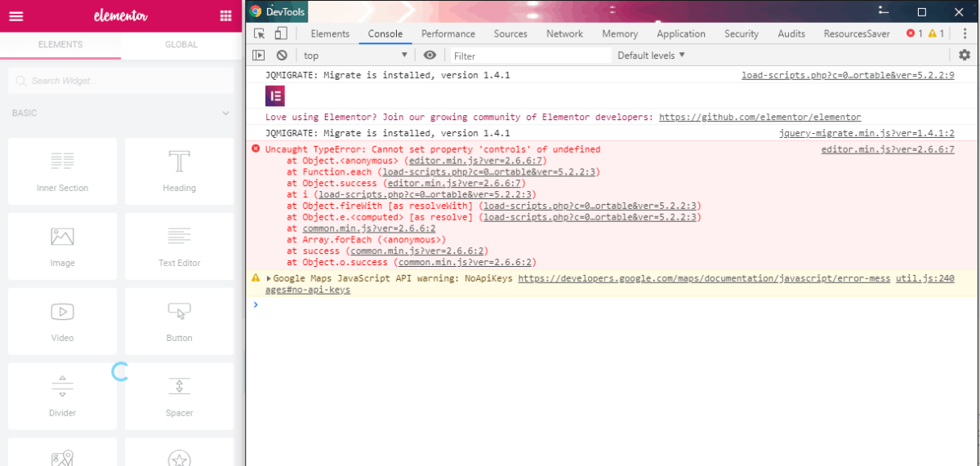Select the Image widget

tap(62, 246)
